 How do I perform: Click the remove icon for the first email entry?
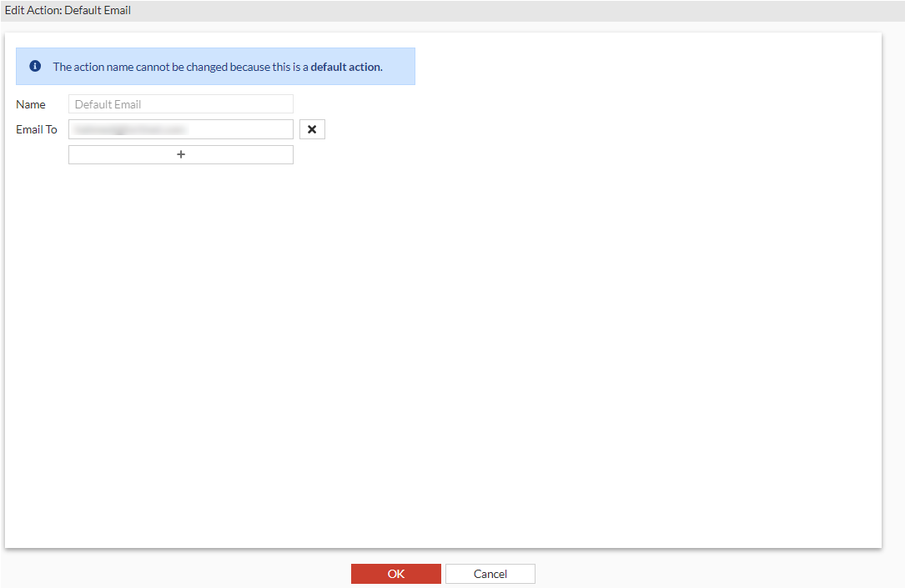(312, 128)
